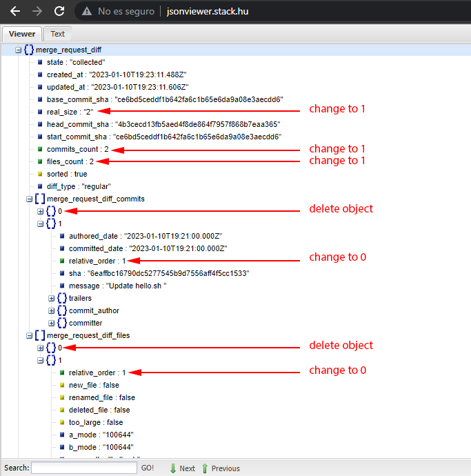Viewport: 471px width, 476px height.
Task: Collapse the merge_request_diff root node
Action: coord(19,50)
